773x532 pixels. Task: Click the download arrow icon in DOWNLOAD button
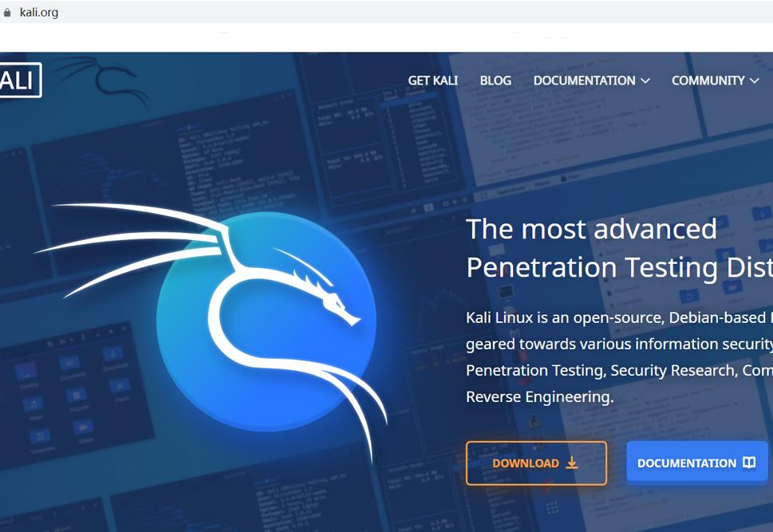tap(571, 463)
